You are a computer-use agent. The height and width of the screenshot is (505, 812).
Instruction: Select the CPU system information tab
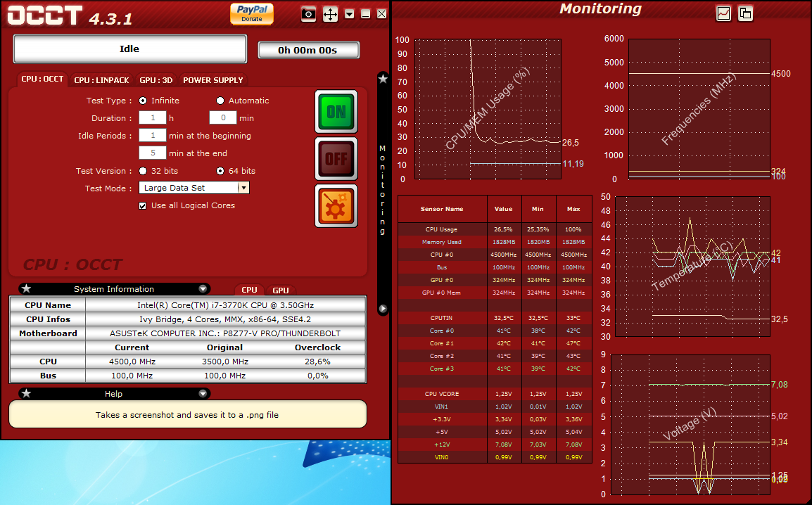coord(249,290)
